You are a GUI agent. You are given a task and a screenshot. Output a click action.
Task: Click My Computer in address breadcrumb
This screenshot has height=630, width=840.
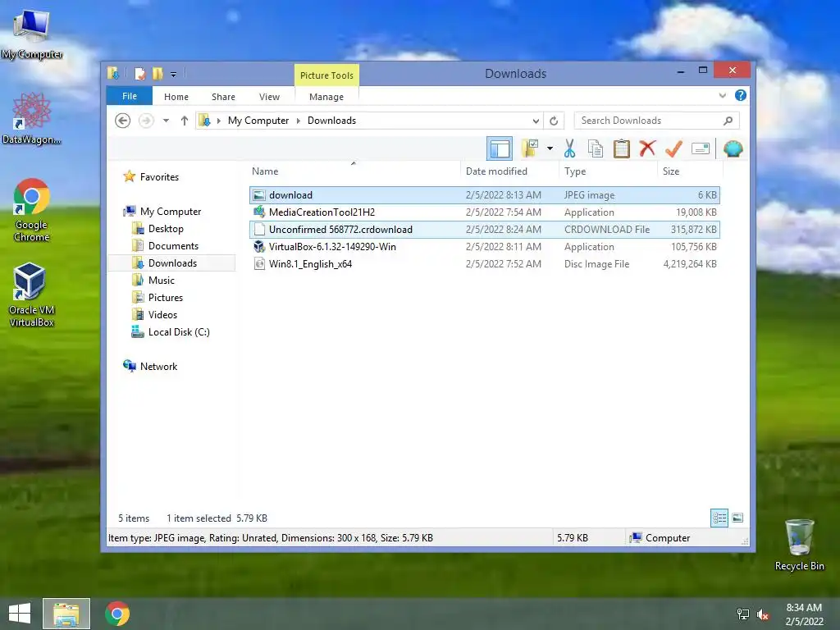coord(258,121)
